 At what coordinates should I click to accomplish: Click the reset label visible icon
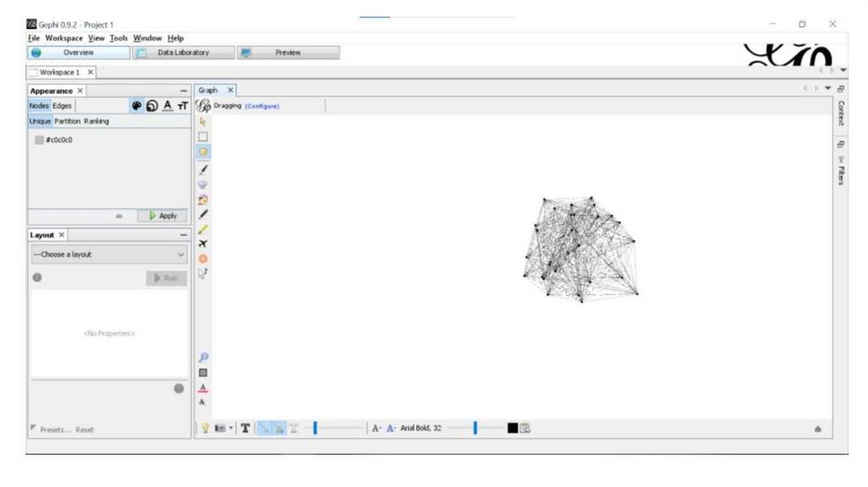pos(202,402)
